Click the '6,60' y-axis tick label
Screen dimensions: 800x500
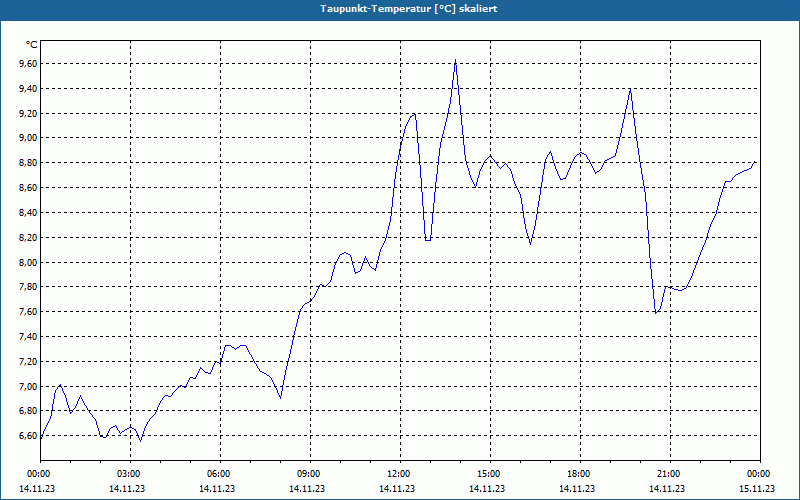29,436
